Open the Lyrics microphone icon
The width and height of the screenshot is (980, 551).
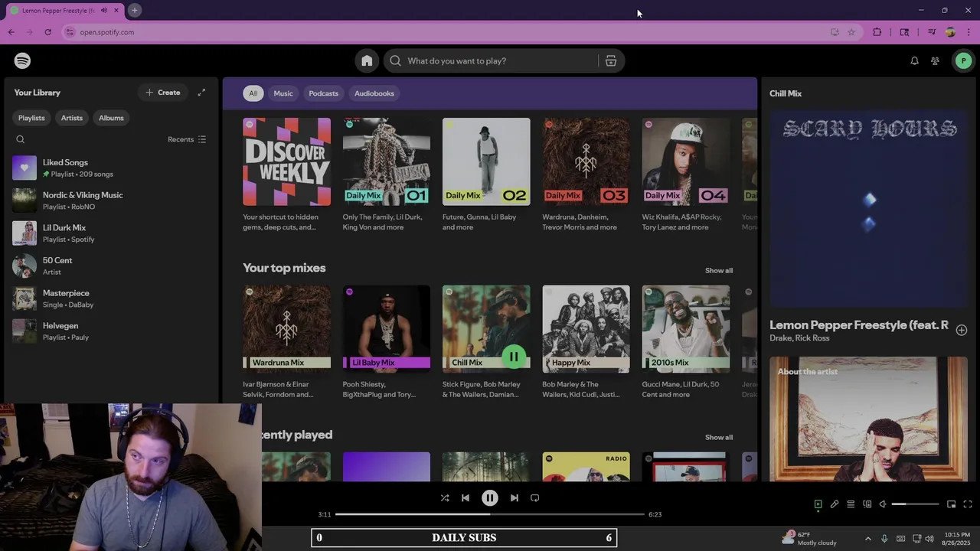[x=835, y=504]
